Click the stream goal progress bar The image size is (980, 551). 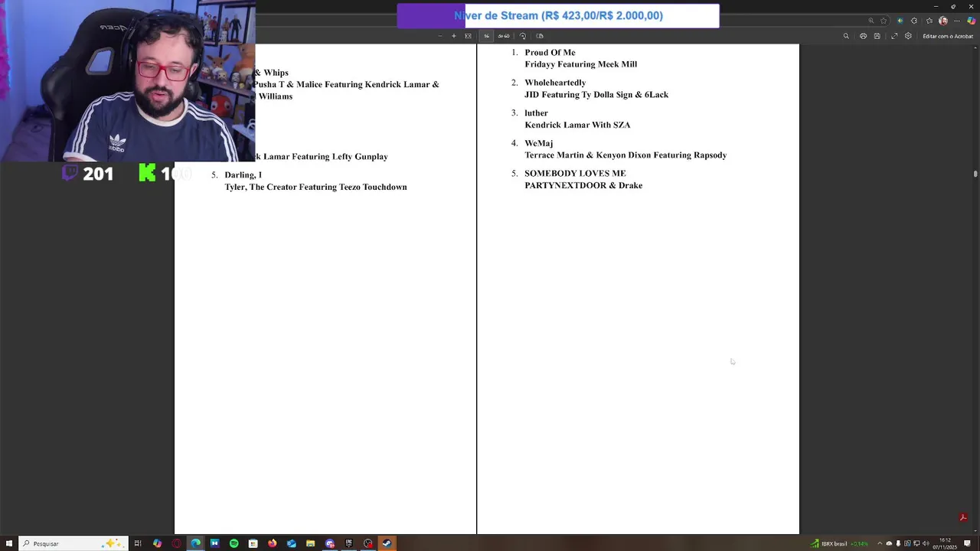point(558,15)
